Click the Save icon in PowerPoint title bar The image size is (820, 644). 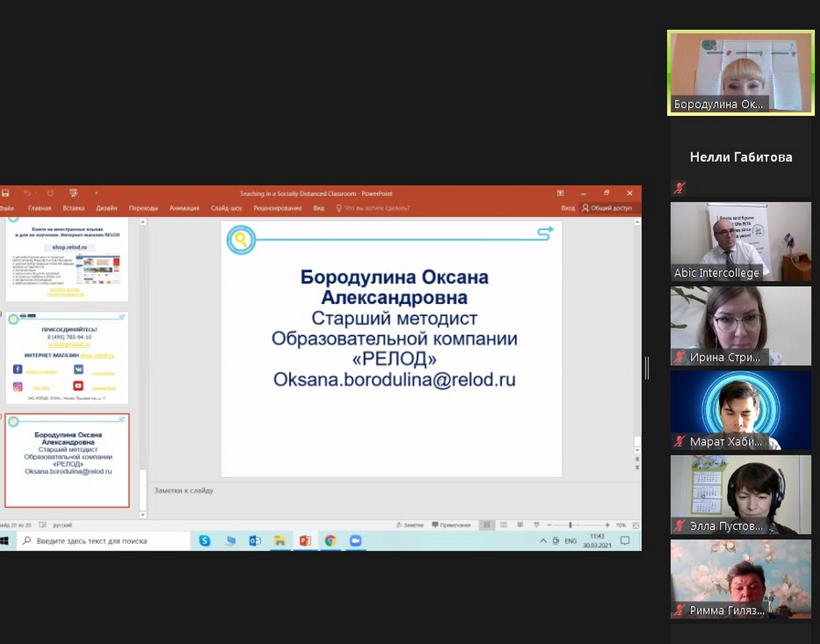5,193
